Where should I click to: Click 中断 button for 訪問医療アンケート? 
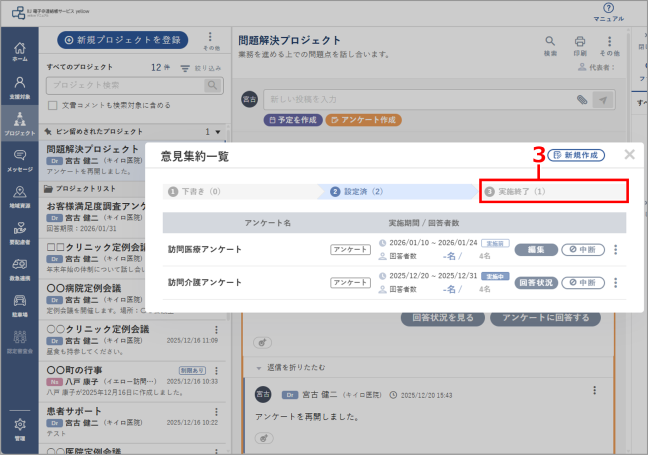(583, 250)
